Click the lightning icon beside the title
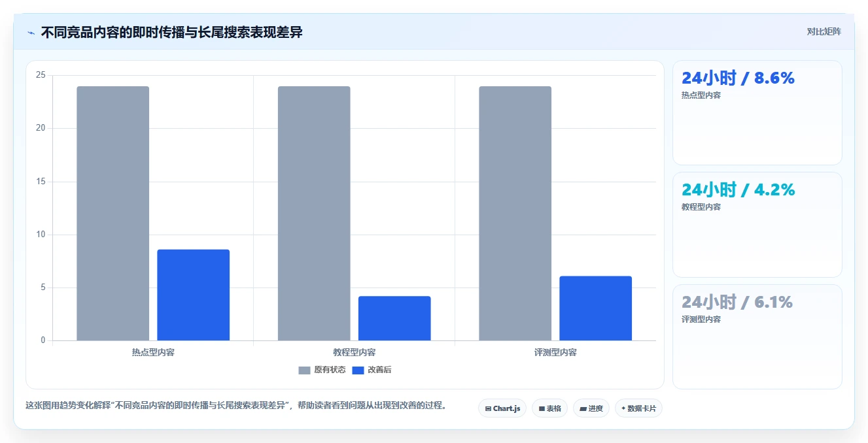Image resolution: width=868 pixels, height=443 pixels. pyautogui.click(x=31, y=33)
